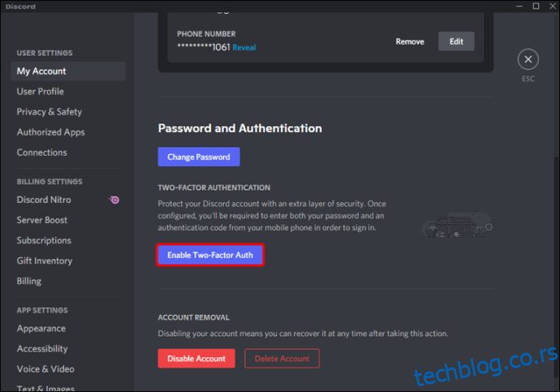
Task: Click Delete Account button
Action: click(282, 359)
